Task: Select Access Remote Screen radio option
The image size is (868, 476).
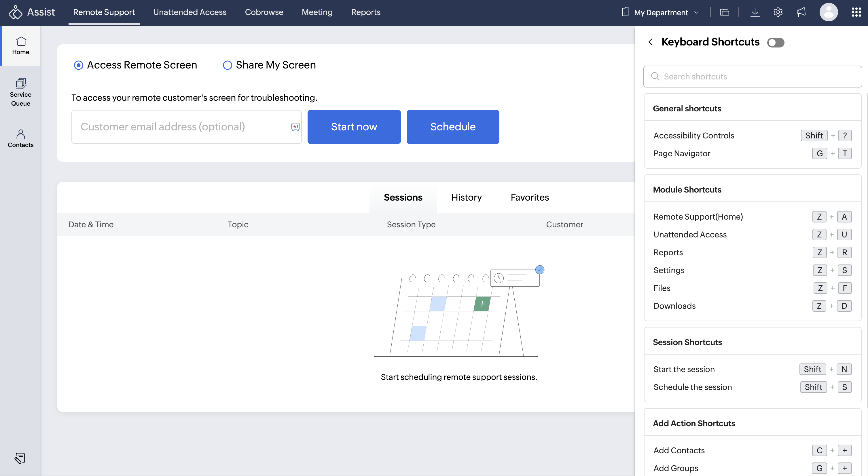Action: point(79,65)
